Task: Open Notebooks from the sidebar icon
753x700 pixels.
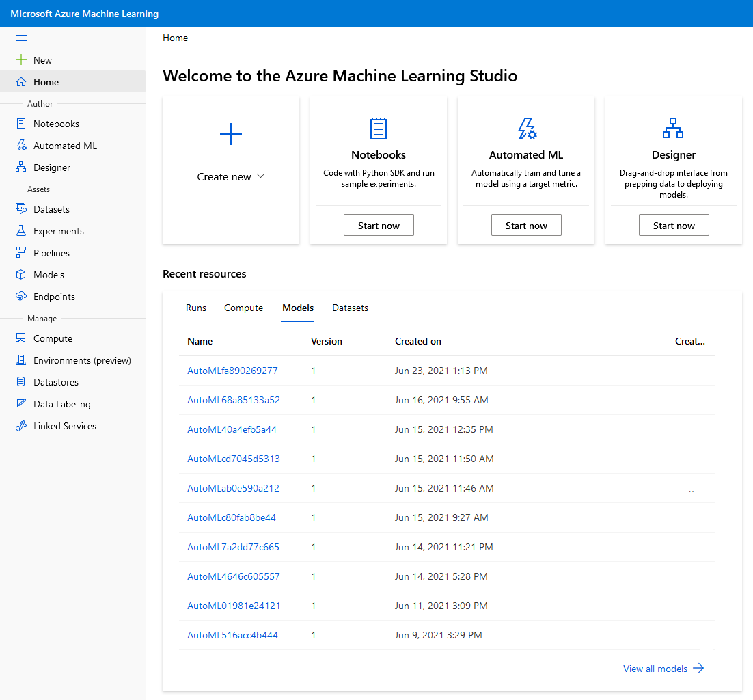Action: (21, 124)
